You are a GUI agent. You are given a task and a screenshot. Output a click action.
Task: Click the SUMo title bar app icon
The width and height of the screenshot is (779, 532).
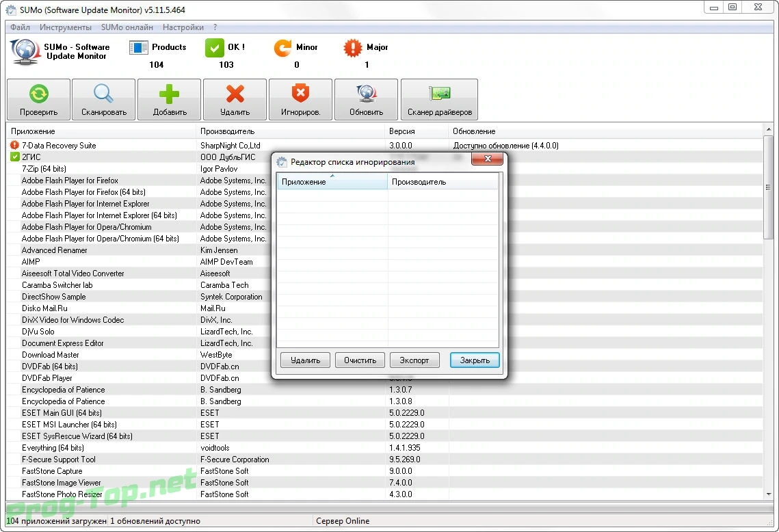coord(10,10)
